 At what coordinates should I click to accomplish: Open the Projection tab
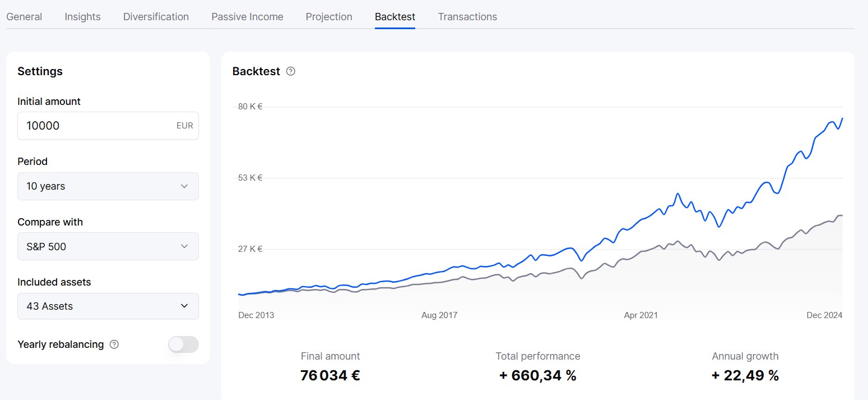[x=329, y=17]
